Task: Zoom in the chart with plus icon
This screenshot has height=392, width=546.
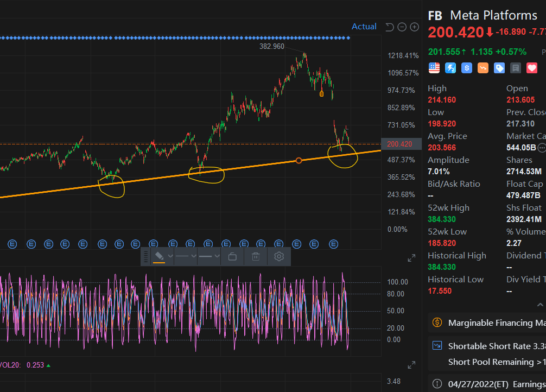Action: click(x=414, y=27)
